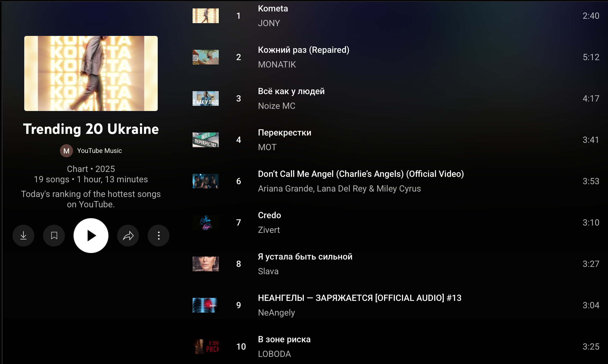
Task: Open artist MONATIK link
Action: point(277,64)
